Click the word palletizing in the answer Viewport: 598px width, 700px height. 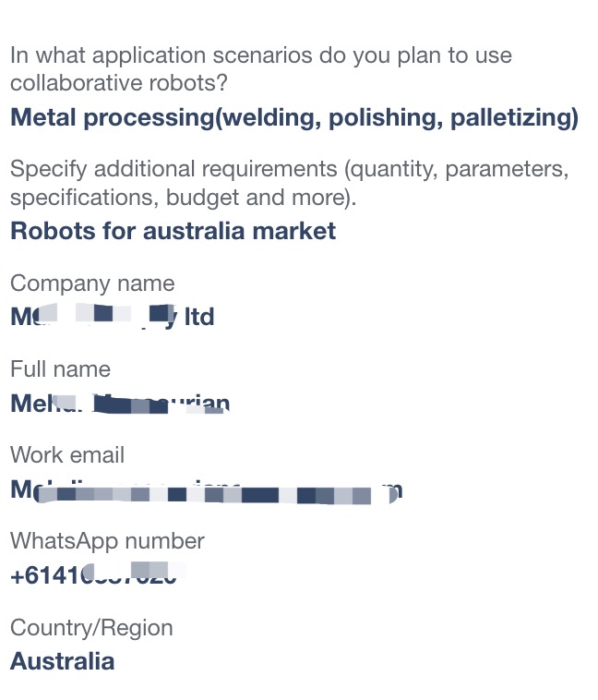(x=514, y=118)
